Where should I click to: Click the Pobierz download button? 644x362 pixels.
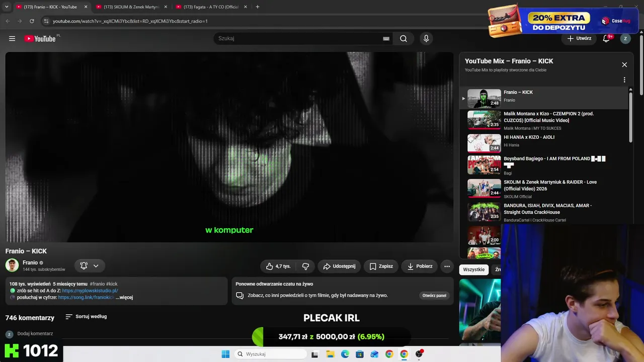(420, 266)
